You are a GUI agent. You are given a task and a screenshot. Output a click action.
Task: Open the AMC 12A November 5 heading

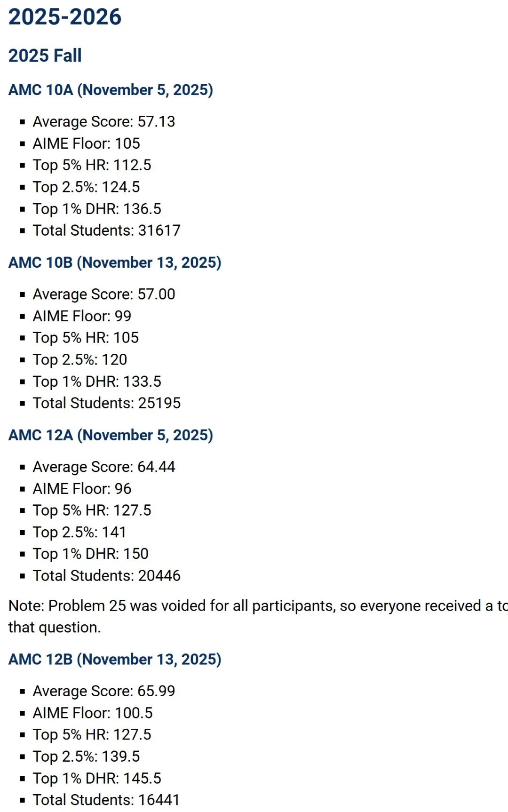coord(111,435)
